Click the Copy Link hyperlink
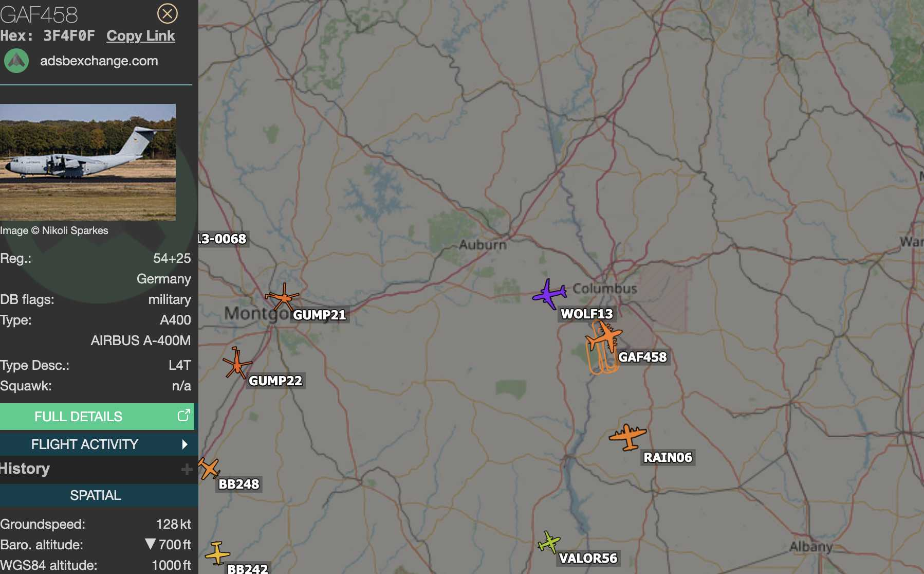Image resolution: width=924 pixels, height=574 pixels. [x=141, y=35]
